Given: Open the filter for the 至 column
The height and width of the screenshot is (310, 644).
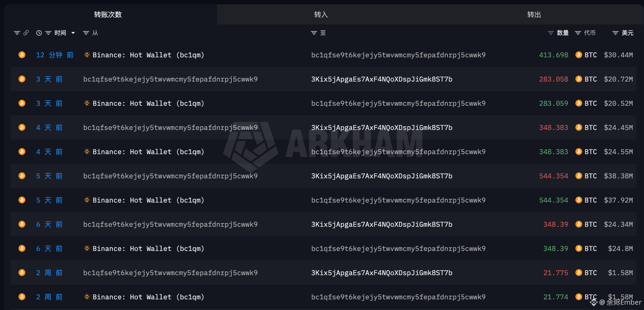Looking at the screenshot, I should pos(314,33).
